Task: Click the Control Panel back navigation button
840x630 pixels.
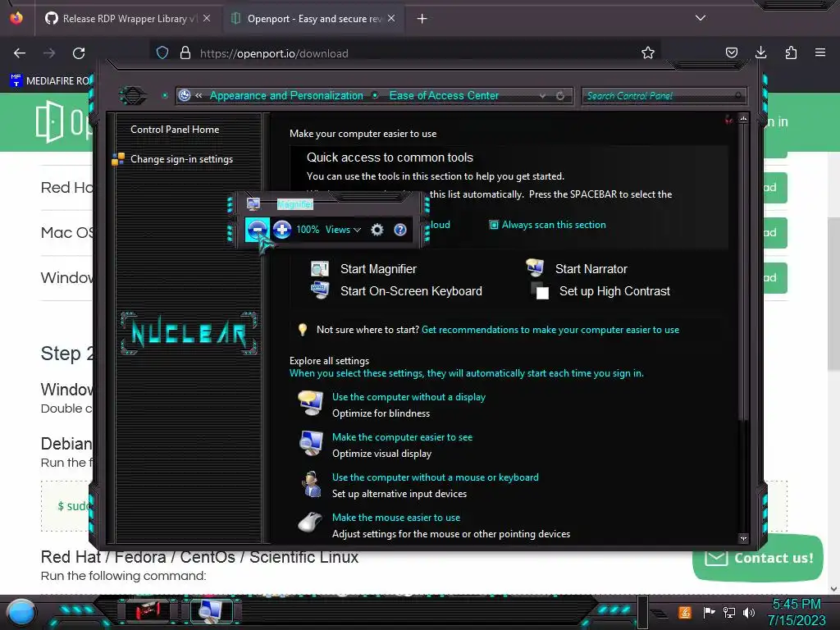Action: 132,96
